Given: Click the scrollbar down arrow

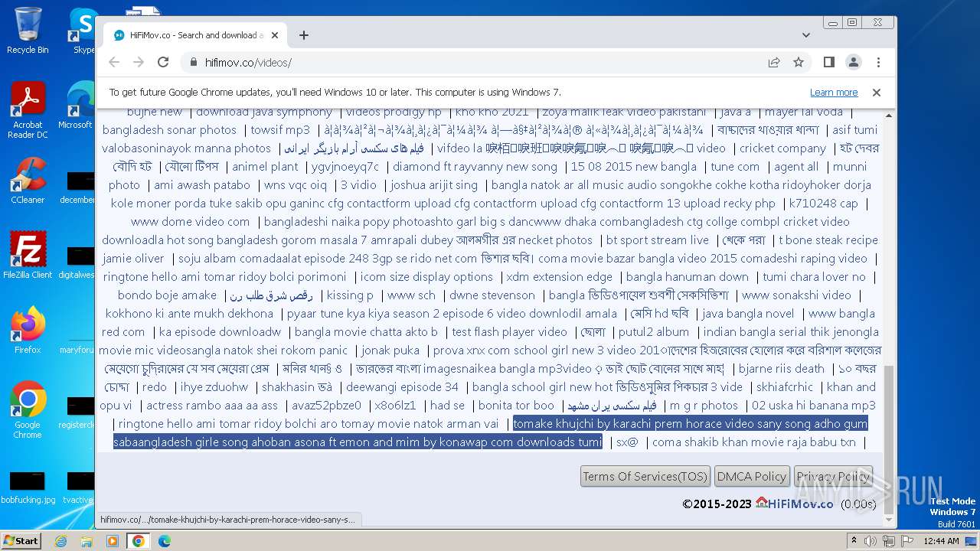Looking at the screenshot, I should (x=888, y=520).
